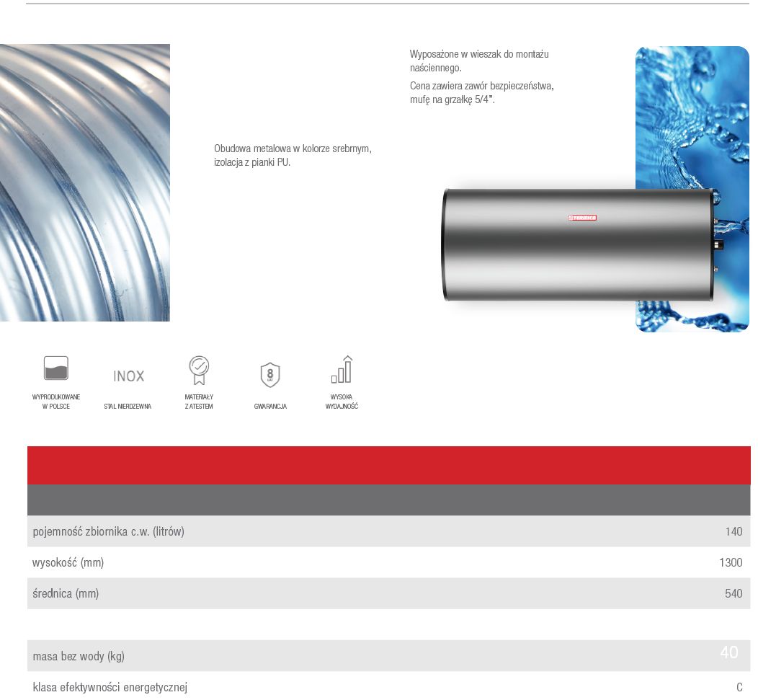Viewport: 758px width, 700px height.
Task: Open the corrugated stainless steel photo
Action: click(84, 182)
